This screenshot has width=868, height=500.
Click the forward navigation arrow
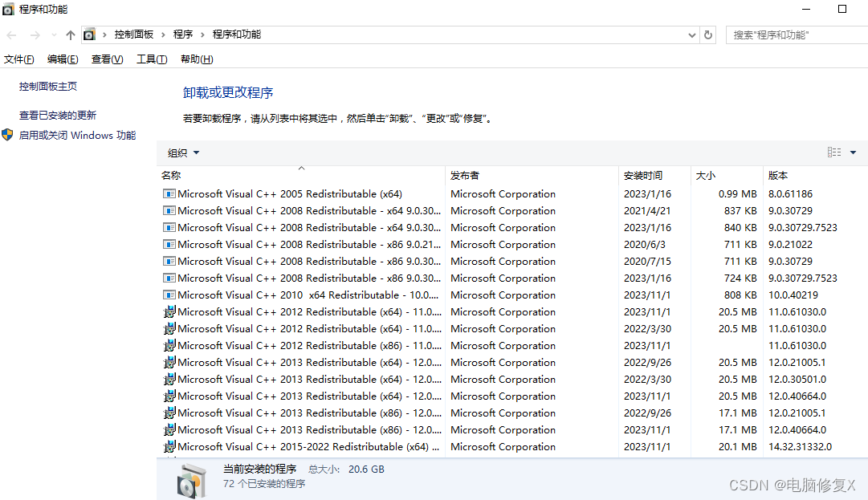[35, 35]
